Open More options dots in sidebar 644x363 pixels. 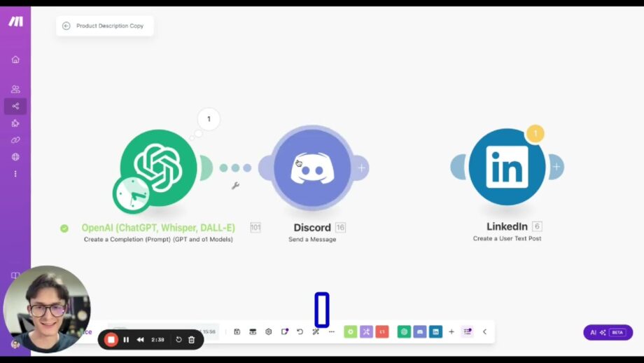pos(15,174)
